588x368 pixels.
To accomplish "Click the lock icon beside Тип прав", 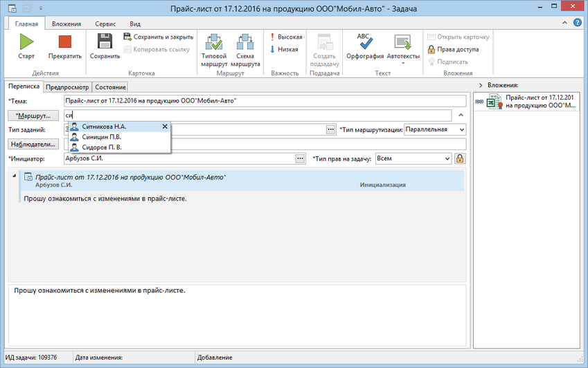I will (459, 158).
